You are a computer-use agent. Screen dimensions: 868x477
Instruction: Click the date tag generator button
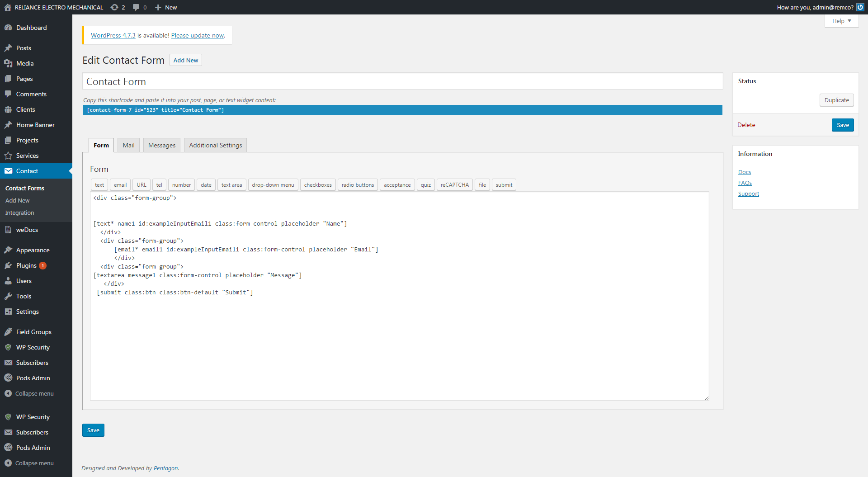(x=206, y=185)
